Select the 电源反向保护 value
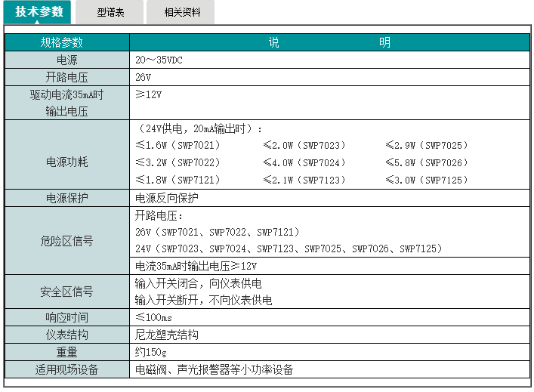Screen dimensions: 534x392 (166, 198)
